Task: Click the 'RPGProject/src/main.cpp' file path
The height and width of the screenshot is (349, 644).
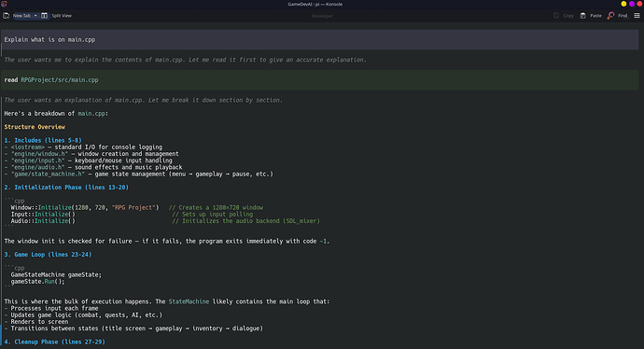Action: point(60,80)
